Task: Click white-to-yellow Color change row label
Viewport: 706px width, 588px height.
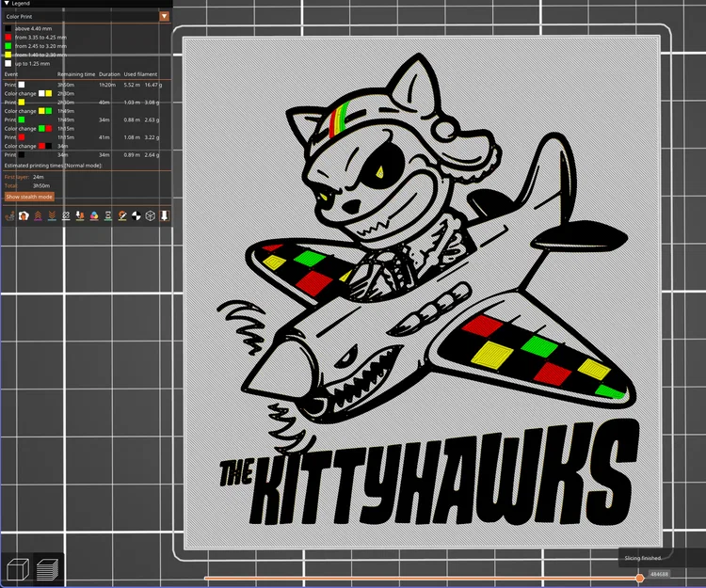Action: pos(21,93)
